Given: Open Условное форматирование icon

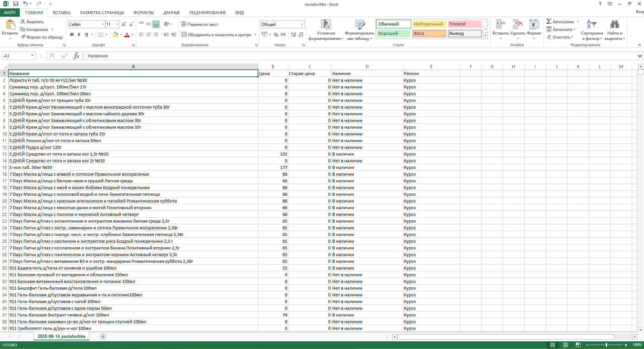Looking at the screenshot, I should coord(326,24).
